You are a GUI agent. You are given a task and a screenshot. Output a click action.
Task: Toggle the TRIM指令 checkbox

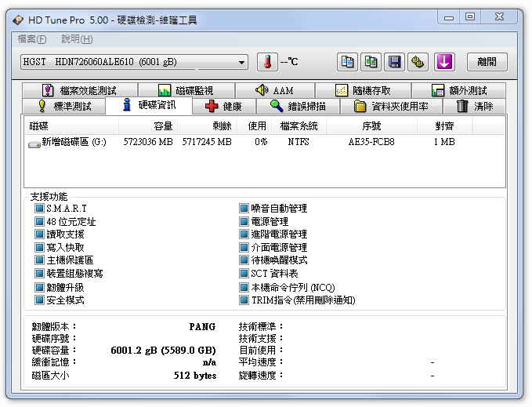(x=244, y=300)
